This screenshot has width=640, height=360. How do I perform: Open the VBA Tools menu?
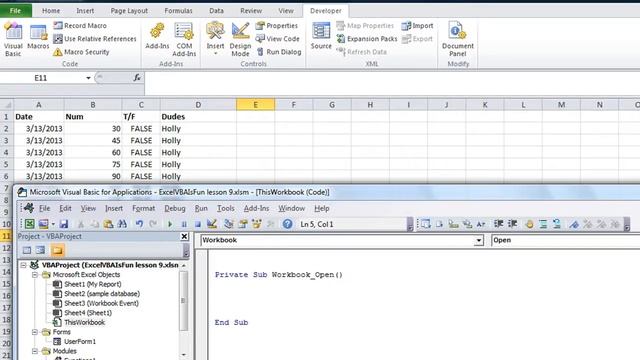pyautogui.click(x=225, y=208)
